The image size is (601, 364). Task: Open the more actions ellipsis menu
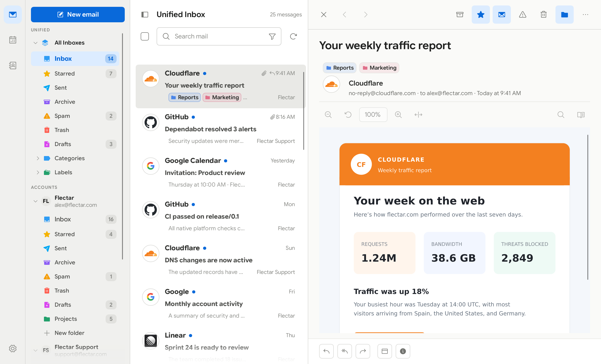coord(585,15)
